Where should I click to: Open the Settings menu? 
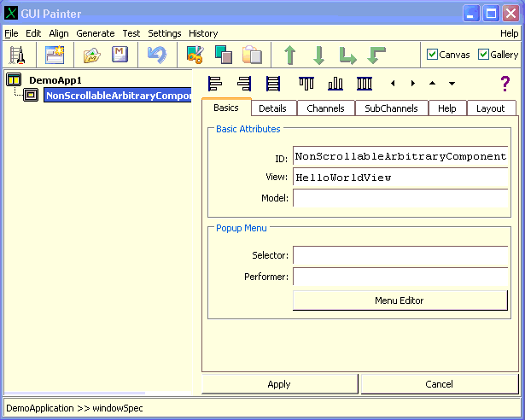[165, 33]
